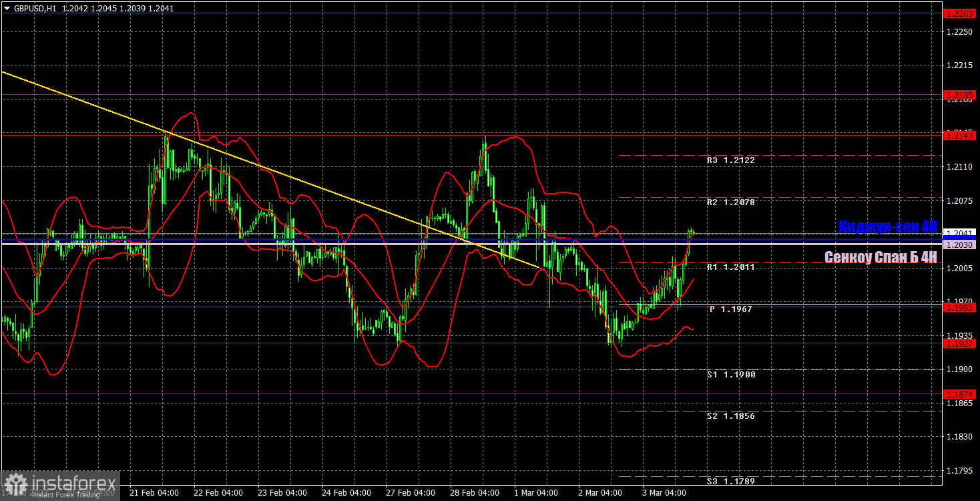Click the 1.1865 price axis value
Viewport: 980px width, 501px height.
959,403
